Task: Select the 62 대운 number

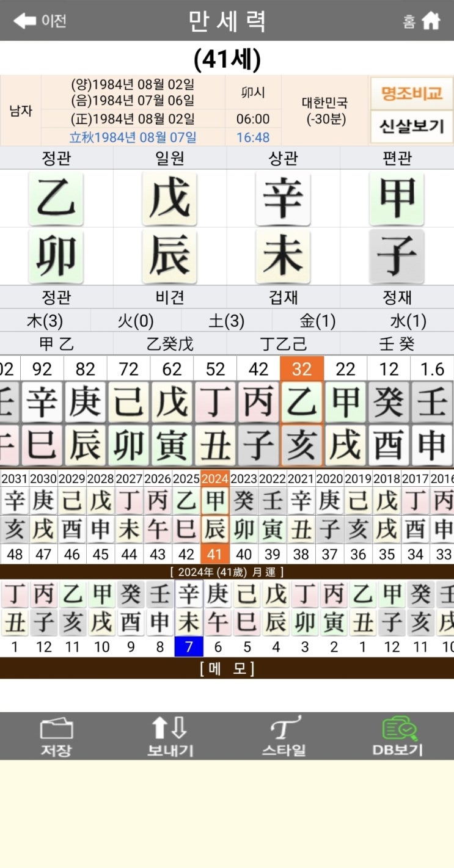Action: [x=172, y=368]
